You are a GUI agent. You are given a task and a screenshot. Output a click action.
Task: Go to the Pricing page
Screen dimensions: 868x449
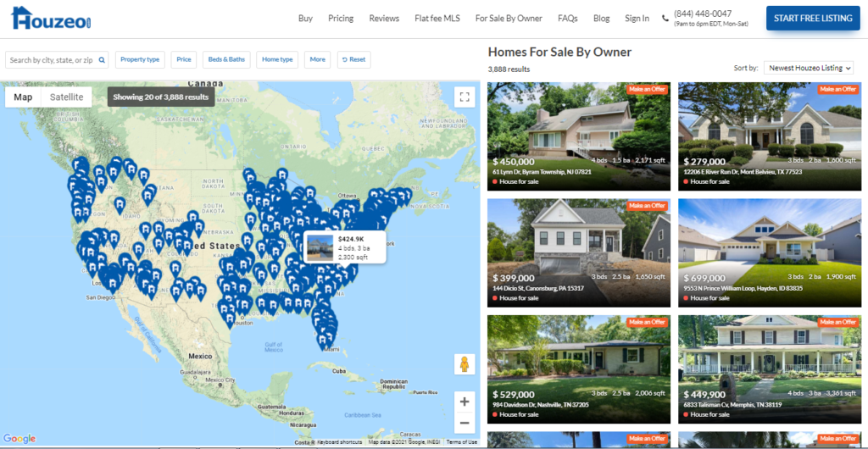point(341,19)
